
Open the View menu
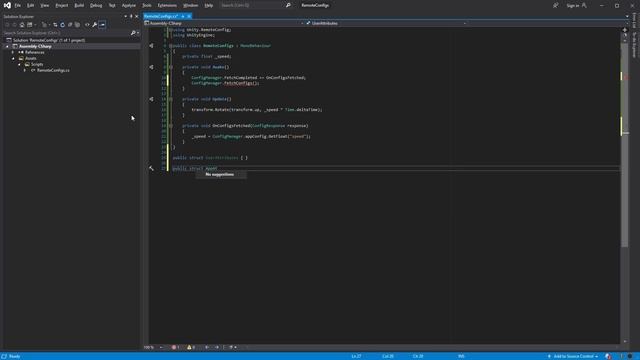(44, 5)
